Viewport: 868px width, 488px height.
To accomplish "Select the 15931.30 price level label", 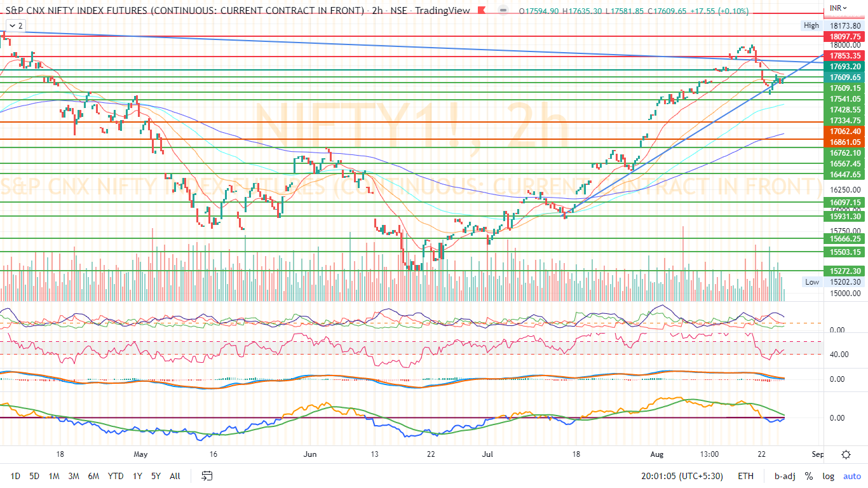I will click(x=844, y=217).
